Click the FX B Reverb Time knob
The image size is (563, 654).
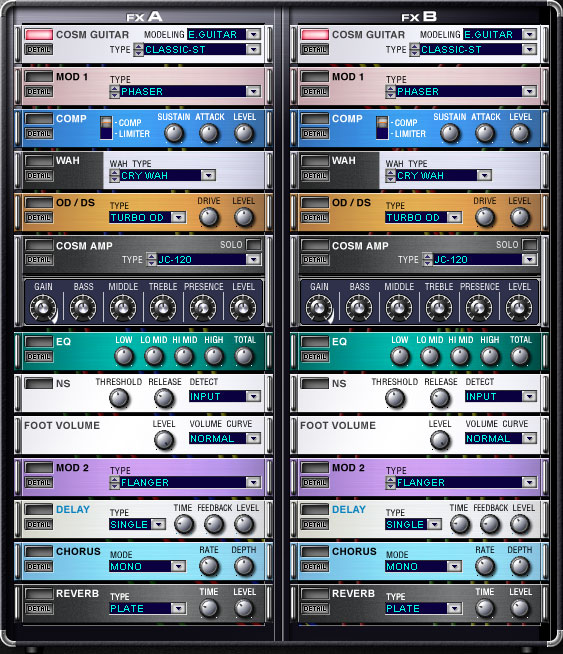pyautogui.click(x=485, y=608)
